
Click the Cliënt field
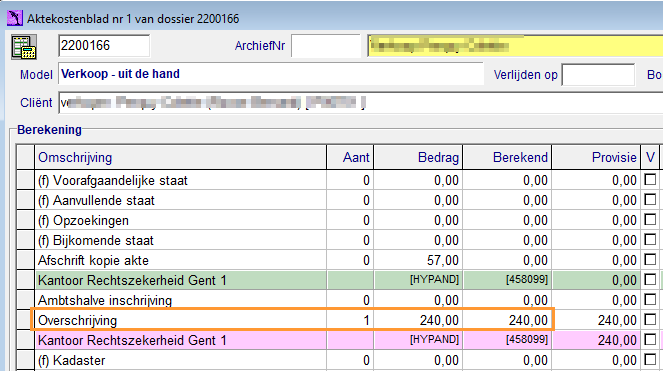(x=361, y=103)
